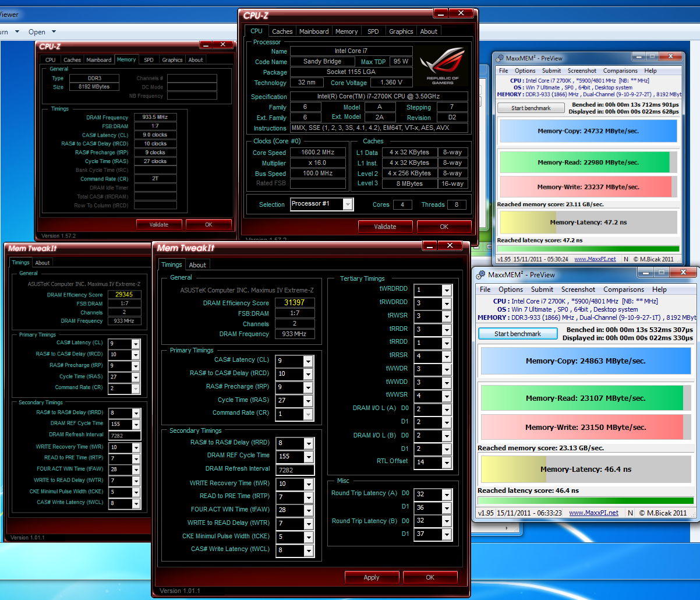The height and width of the screenshot is (600, 700).
Task: Expand DRAM I/O L (A) D0 dropdown
Action: [x=447, y=409]
